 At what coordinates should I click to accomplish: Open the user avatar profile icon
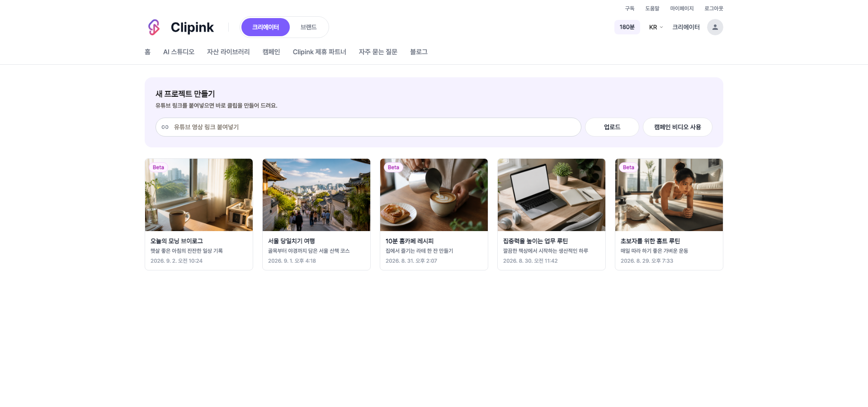tap(715, 27)
